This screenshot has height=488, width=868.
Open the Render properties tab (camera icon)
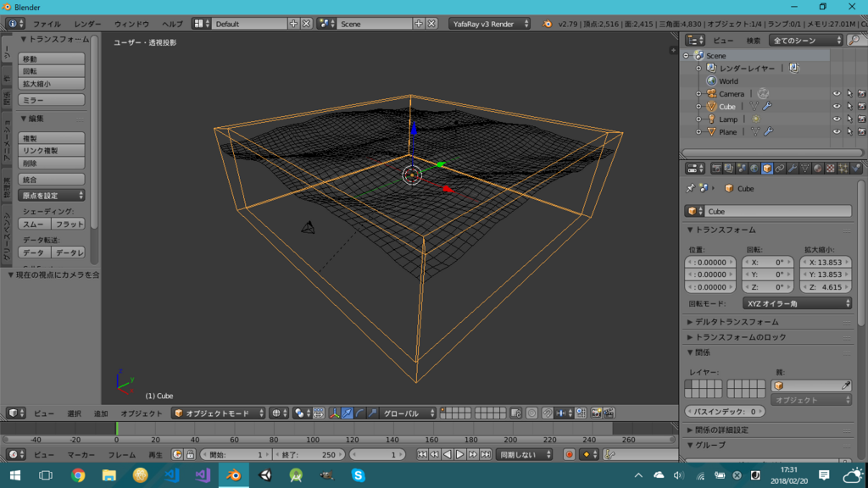point(717,169)
